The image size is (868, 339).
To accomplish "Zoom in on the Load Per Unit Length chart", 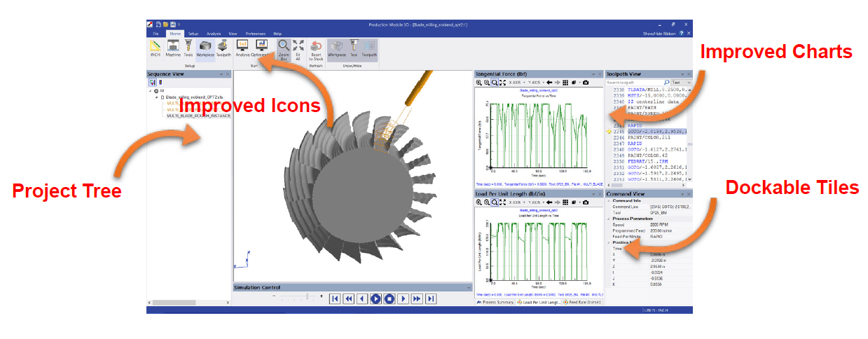I will point(479,202).
